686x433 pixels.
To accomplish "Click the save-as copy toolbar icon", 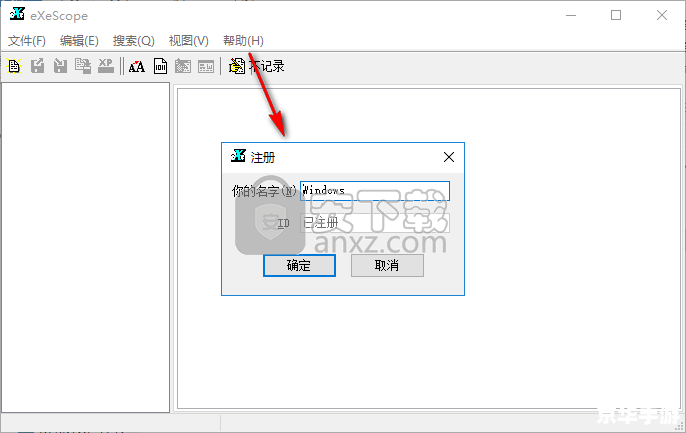I will click(x=83, y=66).
